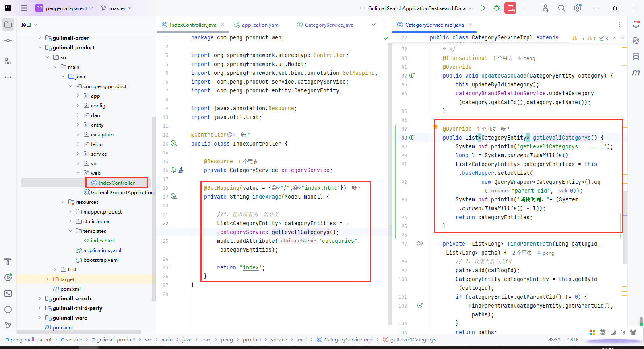Open run configuration dropdown
This screenshot has width=644, height=349.
416,8
